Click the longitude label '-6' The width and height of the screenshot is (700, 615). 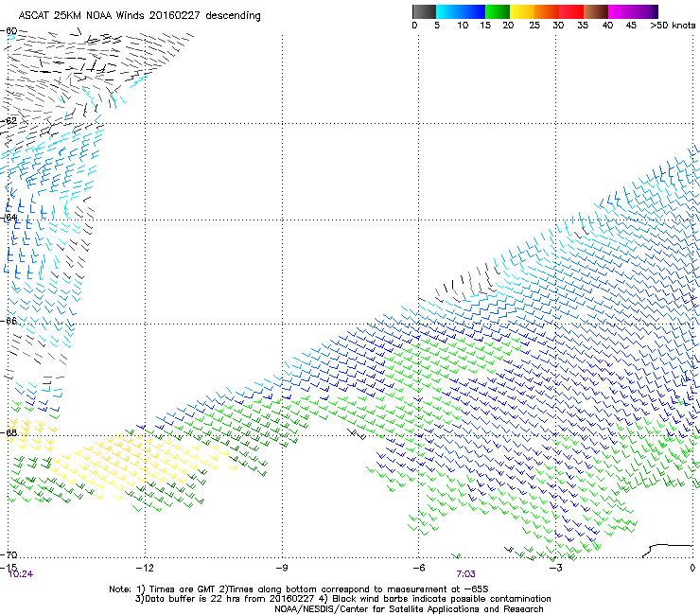(x=418, y=568)
